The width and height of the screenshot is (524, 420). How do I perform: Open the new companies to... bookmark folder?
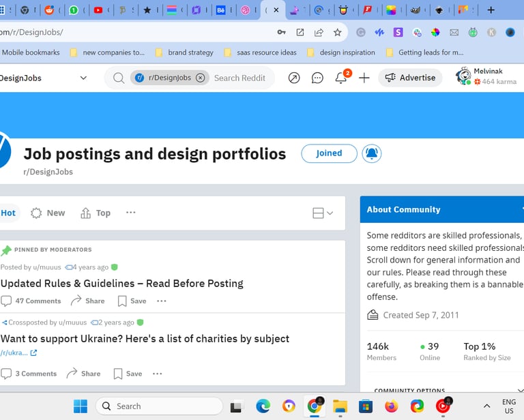click(108, 52)
